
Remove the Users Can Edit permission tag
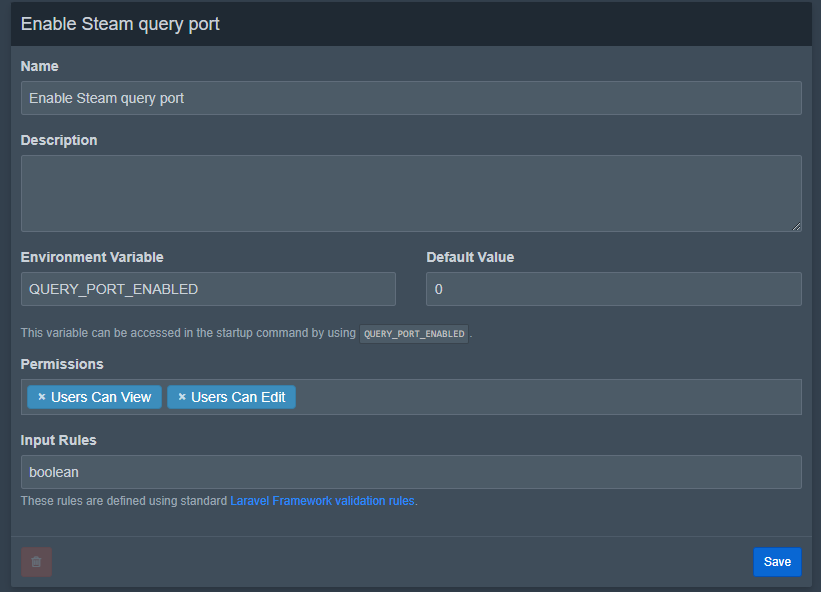pos(180,397)
